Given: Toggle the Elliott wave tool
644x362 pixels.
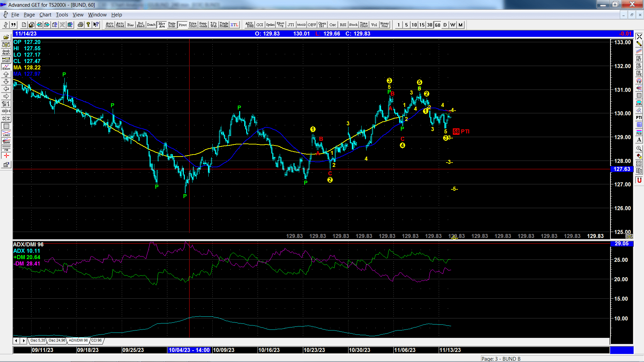Looking at the screenshot, I should (x=6, y=67).
